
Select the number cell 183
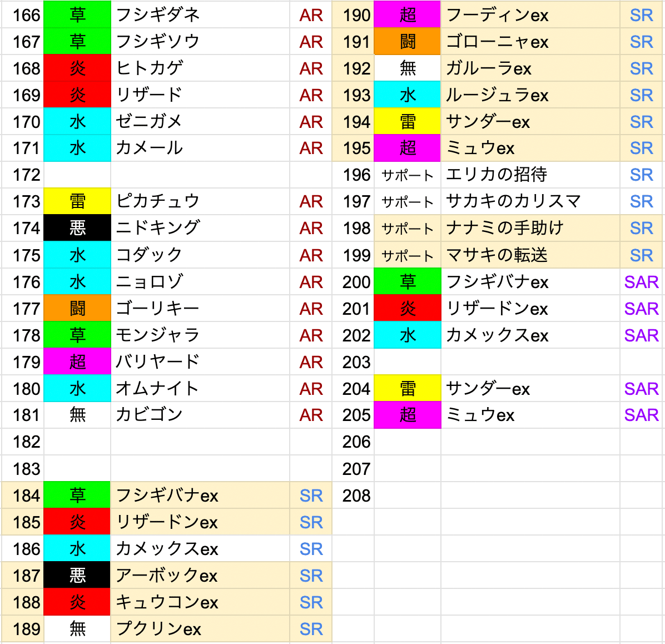click(23, 468)
